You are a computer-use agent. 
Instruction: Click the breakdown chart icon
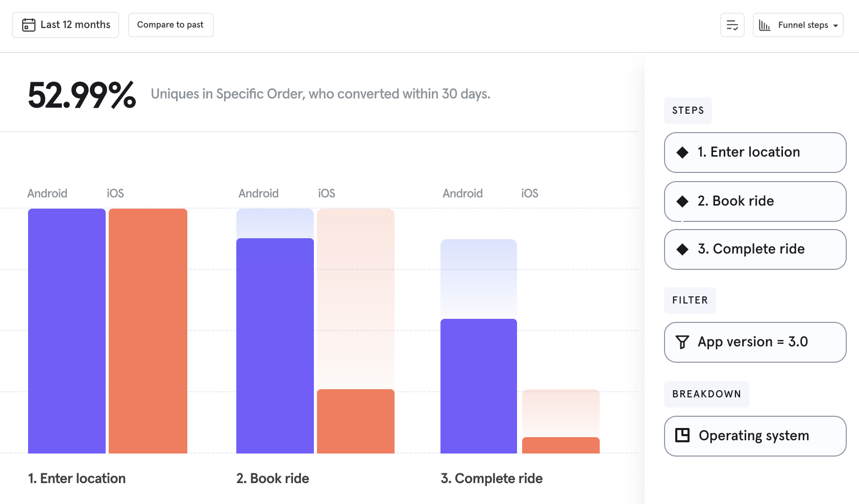[x=682, y=435]
